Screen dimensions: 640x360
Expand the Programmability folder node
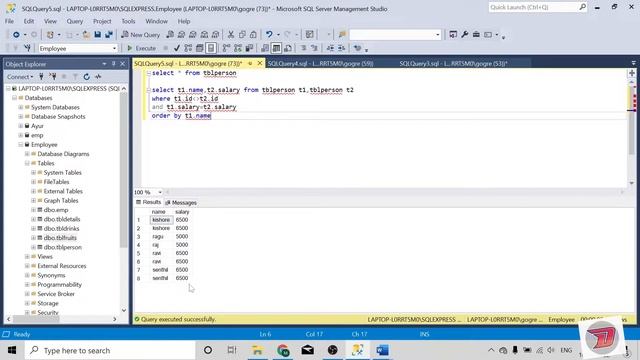(27, 284)
